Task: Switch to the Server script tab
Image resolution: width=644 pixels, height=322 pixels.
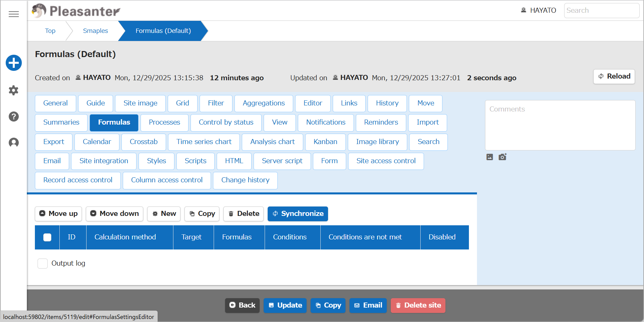Action: point(282,161)
